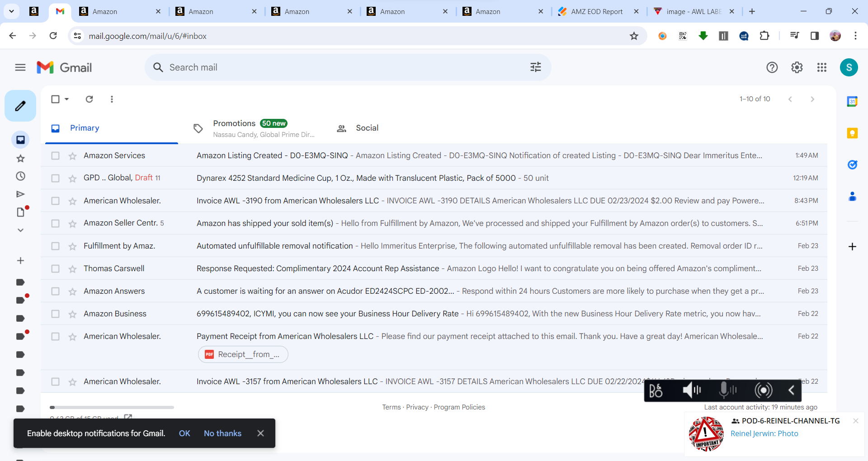Screen dimensions: 868x461
Task: Bookmark this page with the star icon
Action: point(634,36)
